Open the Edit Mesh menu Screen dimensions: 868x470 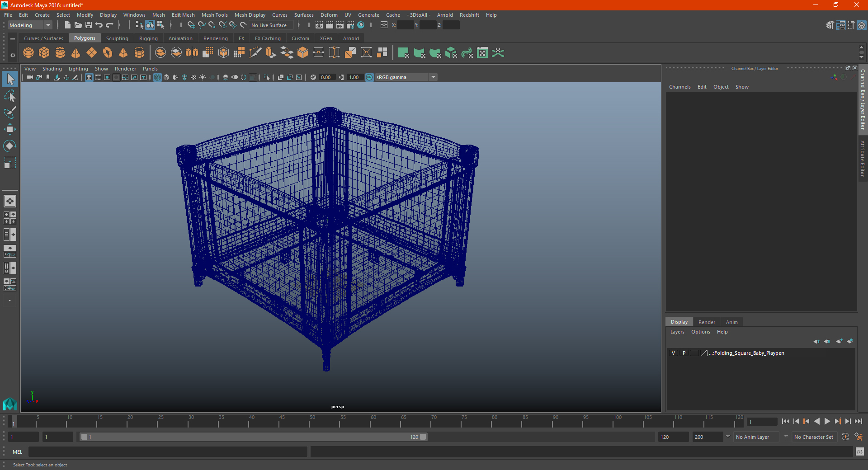pyautogui.click(x=183, y=15)
